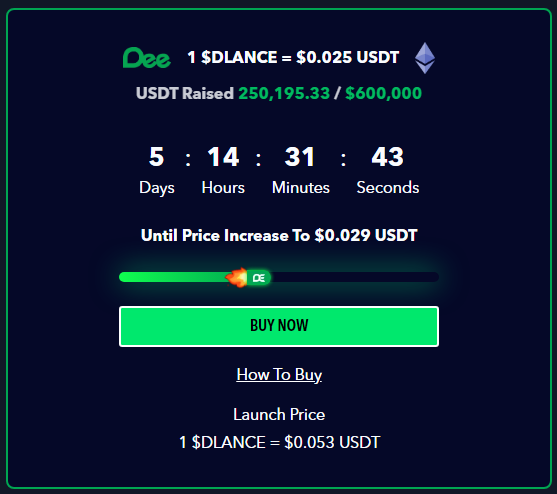Click the BUY NOW button
The width and height of the screenshot is (557, 494).
[x=279, y=326]
